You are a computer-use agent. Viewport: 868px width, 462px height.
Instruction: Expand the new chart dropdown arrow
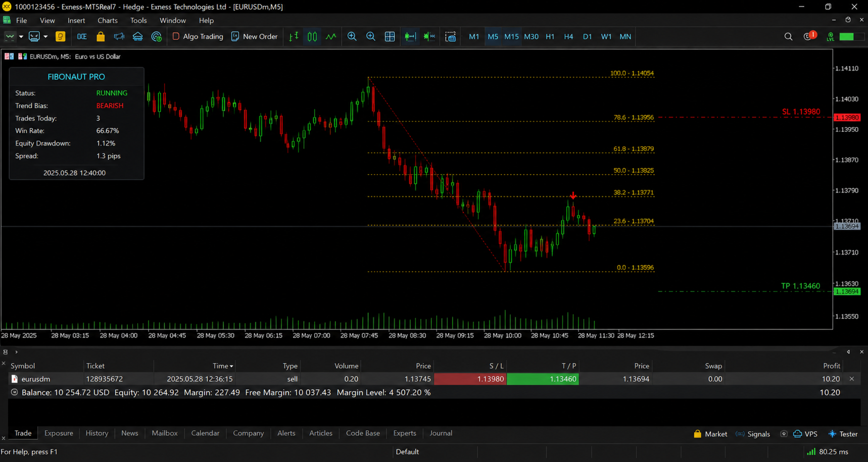pyautogui.click(x=21, y=36)
